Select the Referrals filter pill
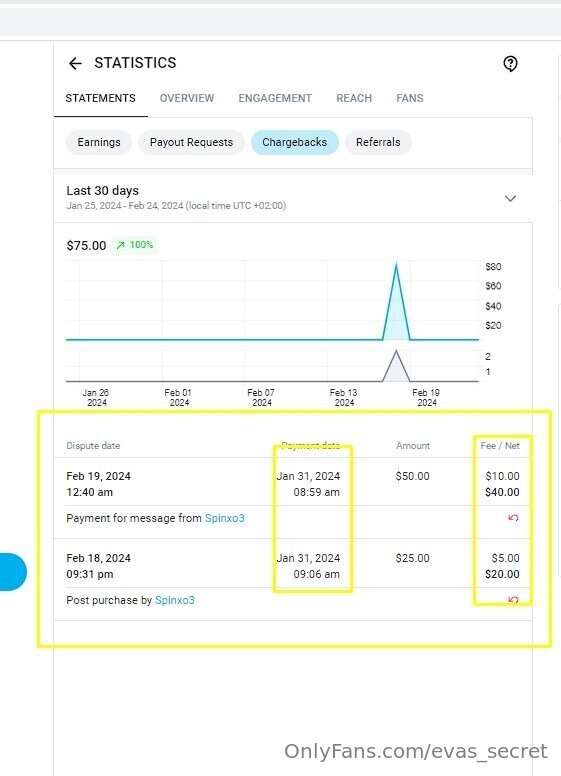This screenshot has height=776, width=561. coord(378,143)
